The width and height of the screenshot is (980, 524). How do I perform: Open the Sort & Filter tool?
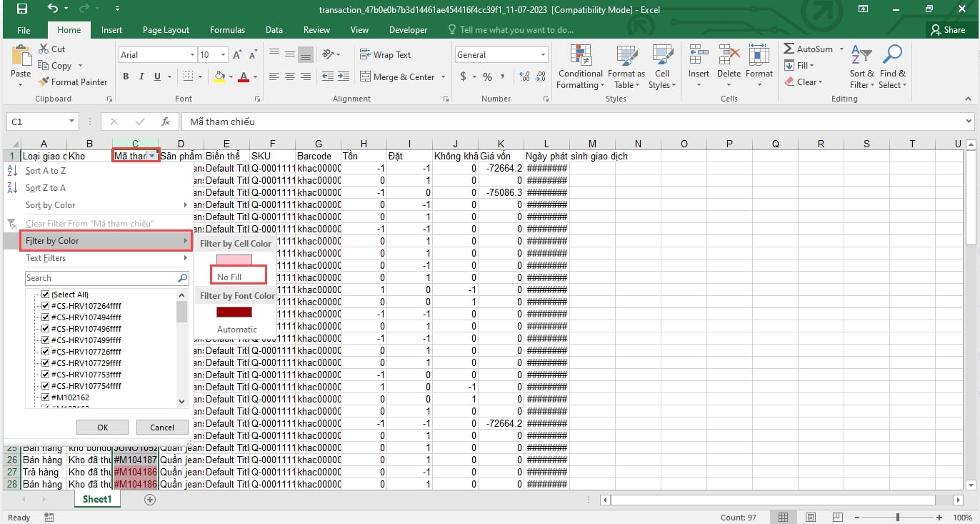[x=861, y=67]
